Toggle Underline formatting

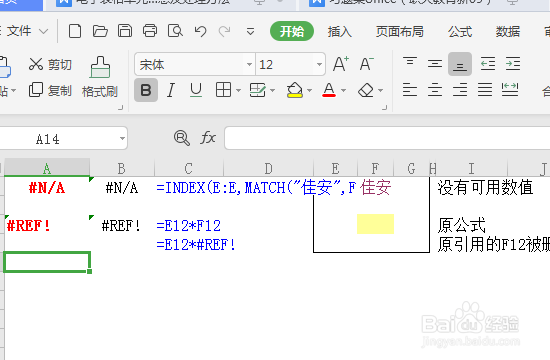(196, 90)
